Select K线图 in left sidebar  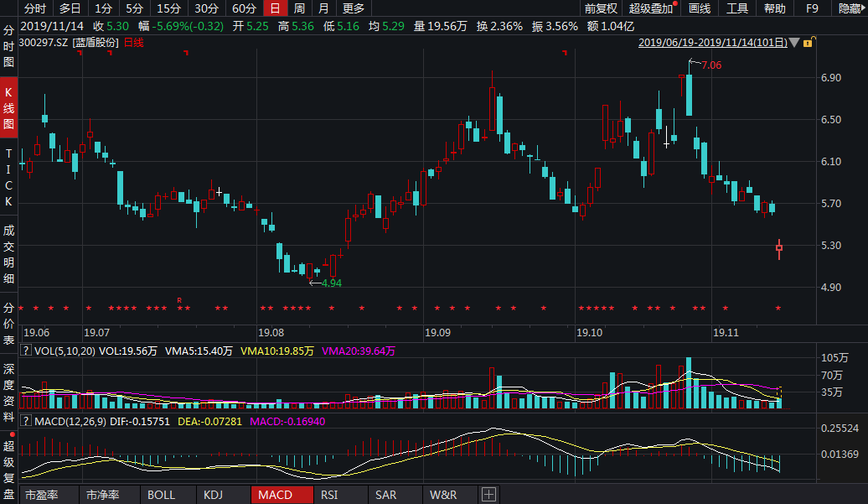pyautogui.click(x=8, y=107)
